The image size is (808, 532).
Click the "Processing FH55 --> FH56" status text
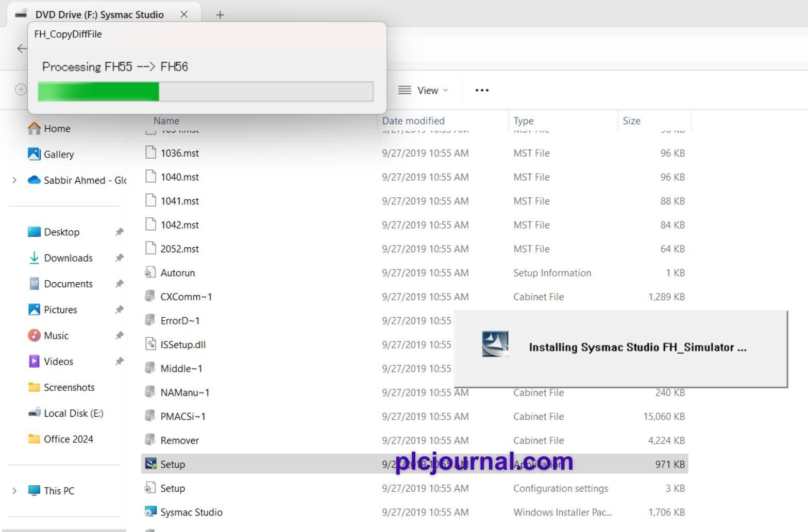click(115, 66)
